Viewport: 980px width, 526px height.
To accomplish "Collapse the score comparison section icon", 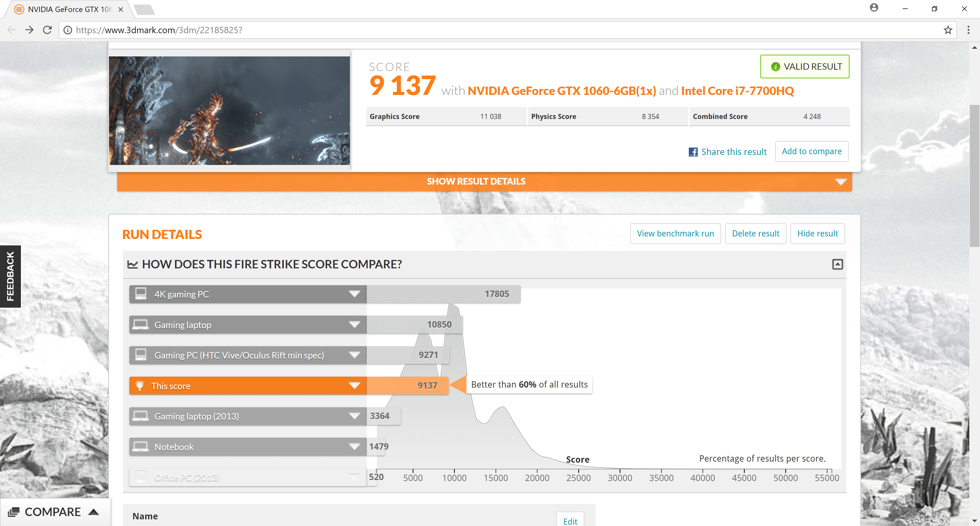I will coord(837,264).
